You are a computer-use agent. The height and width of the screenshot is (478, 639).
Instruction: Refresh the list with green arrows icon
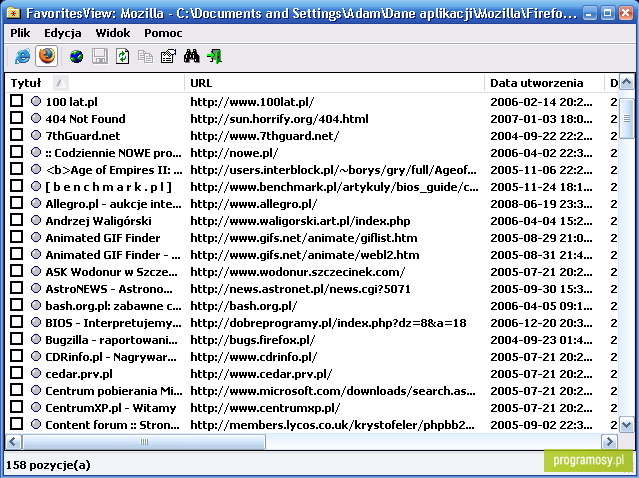point(123,56)
